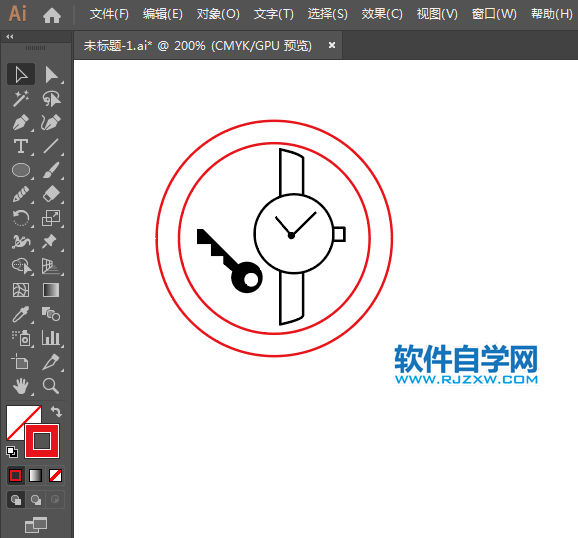Select the Curvature tool

tap(51, 122)
